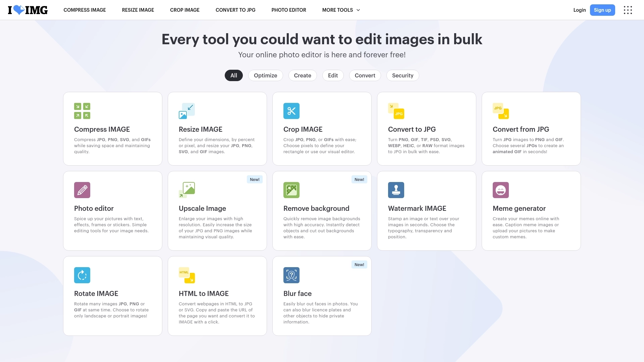Viewport: 644px width, 362px height.
Task: Click the Convert from JPG icon
Action: tap(501, 111)
